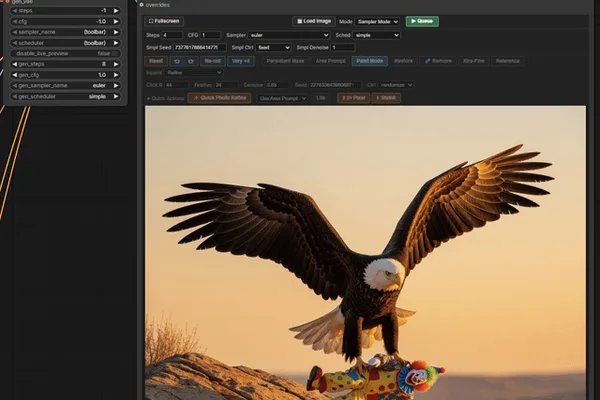
Task: Click the redo arrow icon beside Re-roll
Action: (x=191, y=61)
